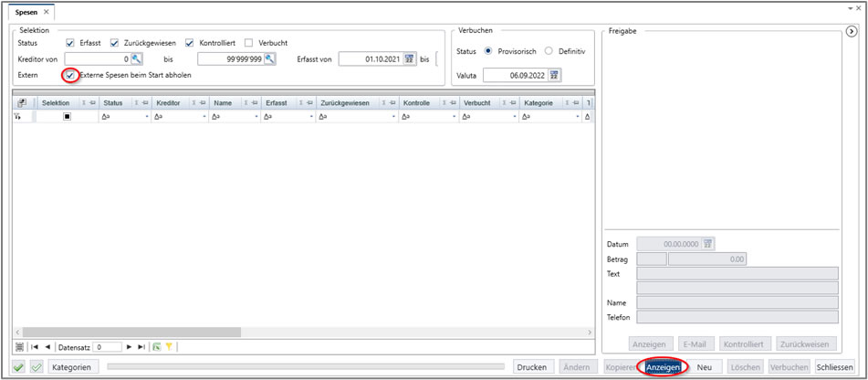Uncheck the Kontrolliert status checkbox
The width and height of the screenshot is (868, 380).
(x=189, y=43)
